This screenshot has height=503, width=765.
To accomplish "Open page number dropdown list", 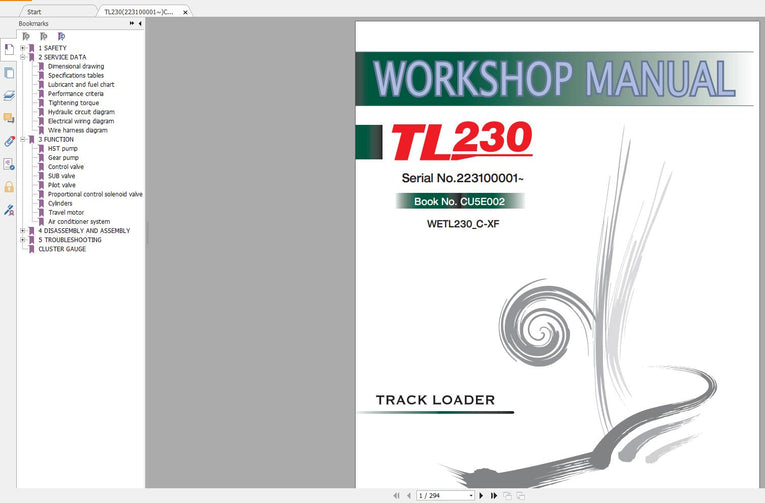I will [471, 495].
